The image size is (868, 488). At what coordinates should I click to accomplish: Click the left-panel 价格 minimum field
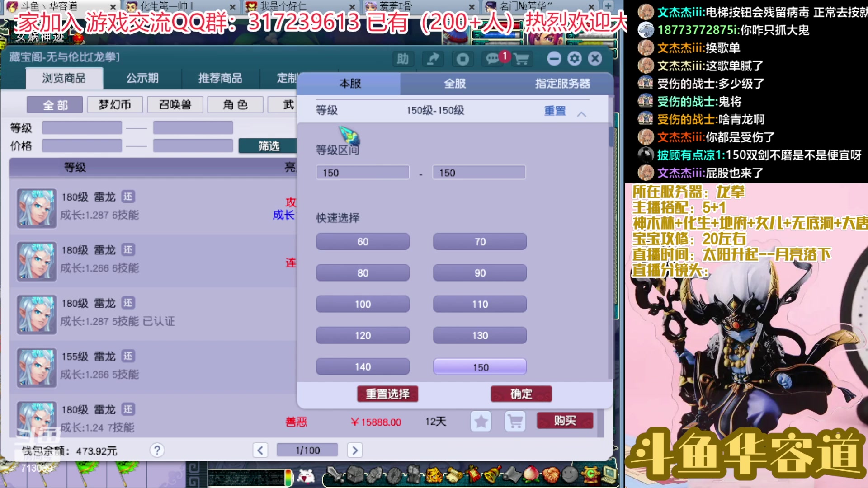coord(82,146)
